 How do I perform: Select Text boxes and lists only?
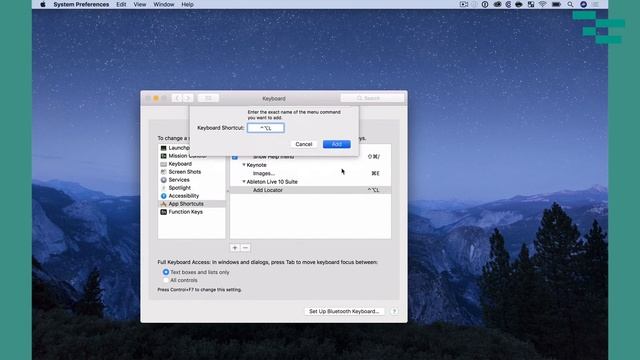point(166,272)
